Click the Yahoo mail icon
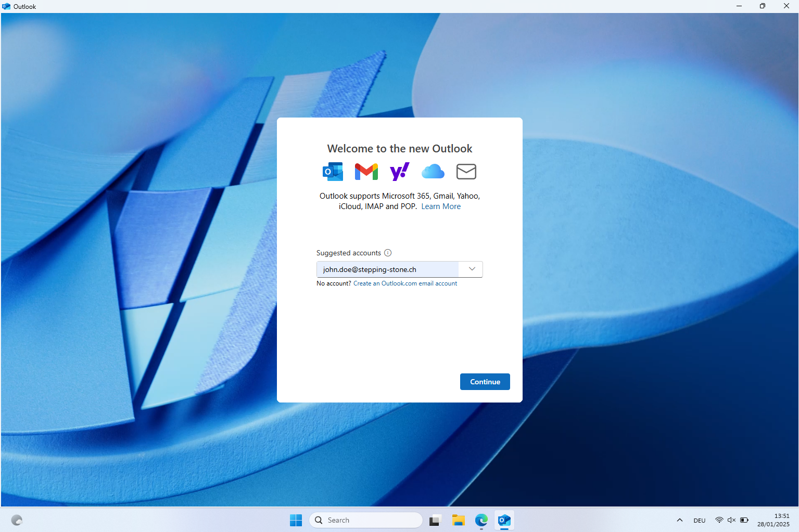The width and height of the screenshot is (799, 532). point(399,172)
